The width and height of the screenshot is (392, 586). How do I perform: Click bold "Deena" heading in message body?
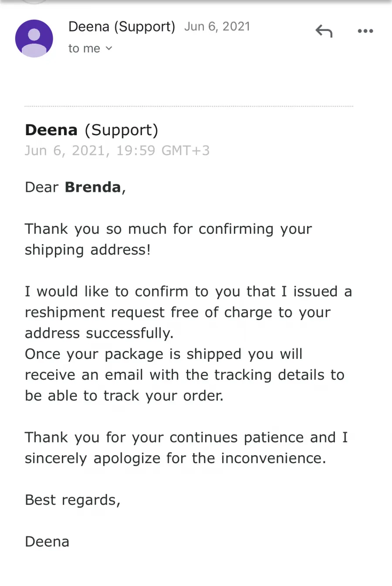click(51, 130)
